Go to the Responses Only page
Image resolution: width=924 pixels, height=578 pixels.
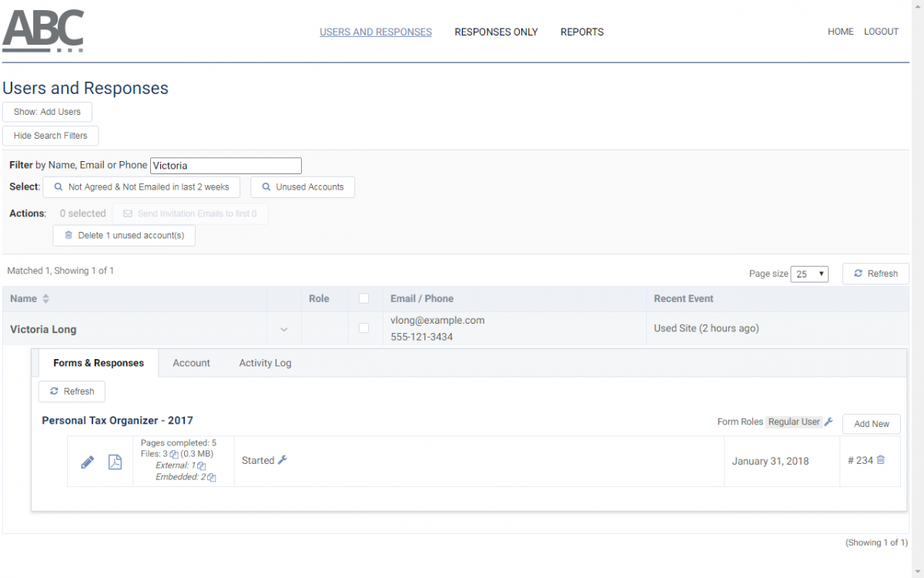496,32
